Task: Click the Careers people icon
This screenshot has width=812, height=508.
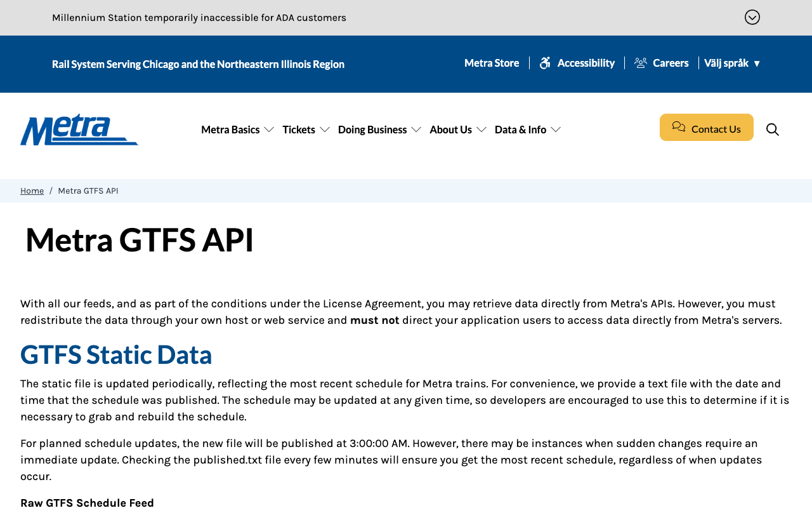Action: tap(641, 63)
